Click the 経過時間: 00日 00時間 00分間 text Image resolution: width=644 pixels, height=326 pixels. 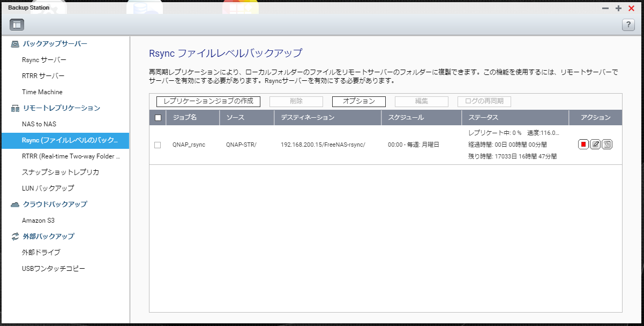[508, 145]
